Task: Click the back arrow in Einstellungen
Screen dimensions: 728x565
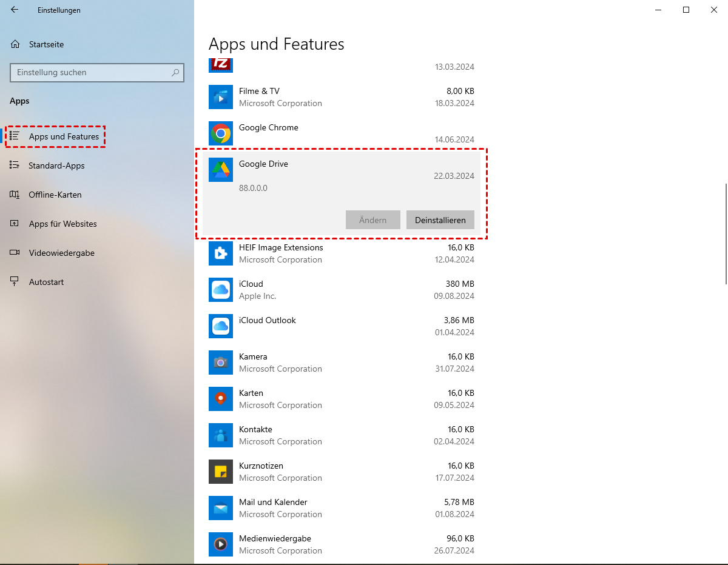Action: click(x=15, y=10)
